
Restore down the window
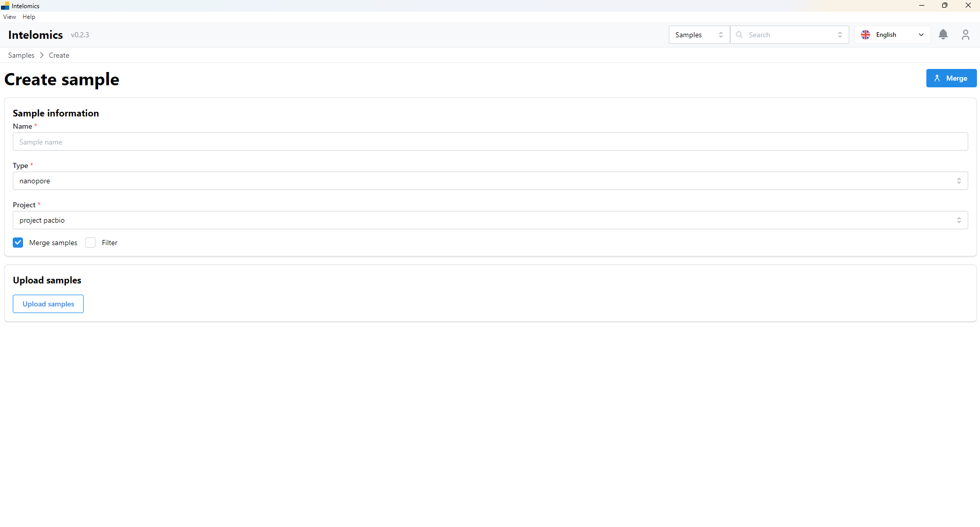coord(945,6)
